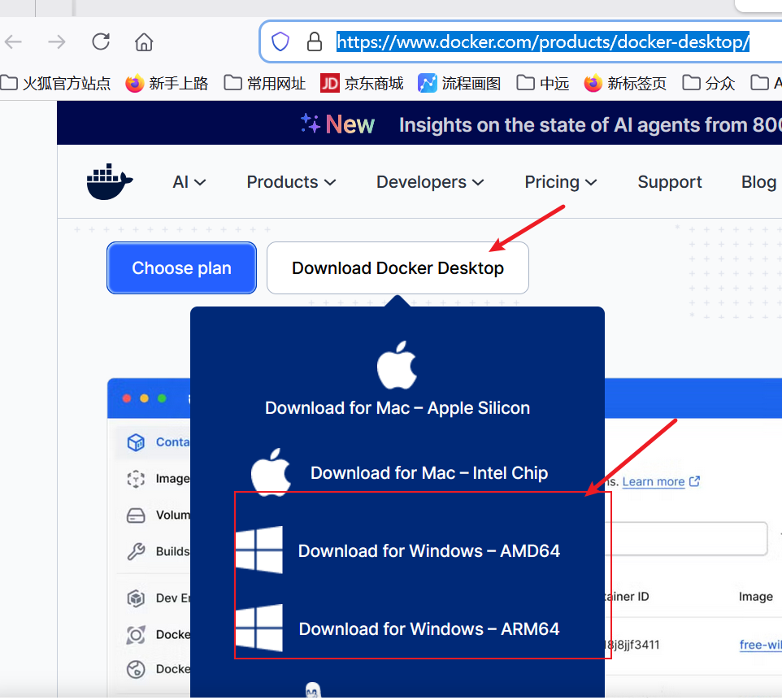
Task: Go to browser home page icon
Action: (144, 42)
